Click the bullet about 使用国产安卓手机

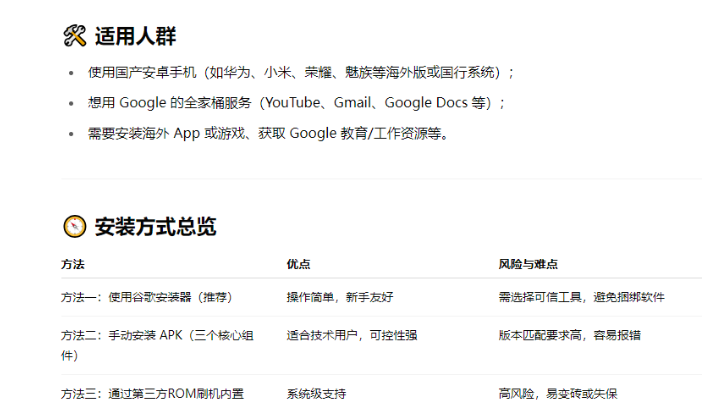coord(301,72)
